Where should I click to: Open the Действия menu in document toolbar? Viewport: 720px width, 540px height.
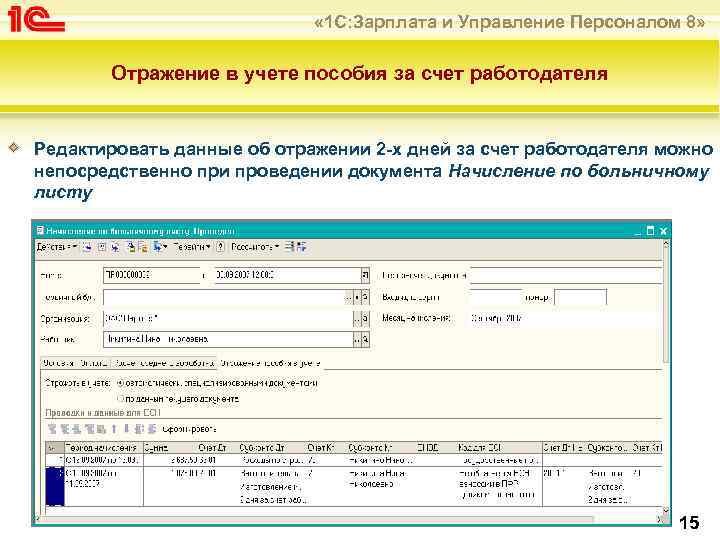(56, 247)
